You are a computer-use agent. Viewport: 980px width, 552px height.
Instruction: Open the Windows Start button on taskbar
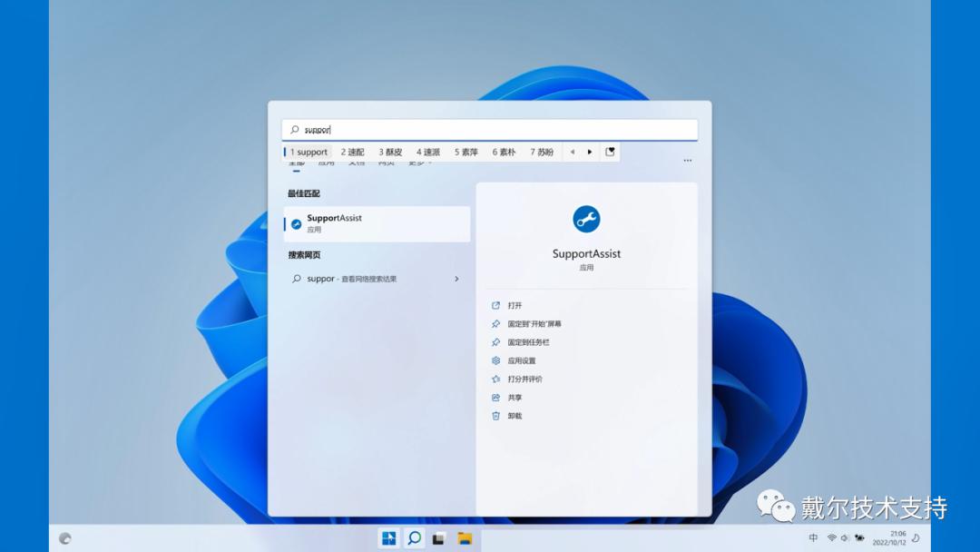tap(388, 538)
